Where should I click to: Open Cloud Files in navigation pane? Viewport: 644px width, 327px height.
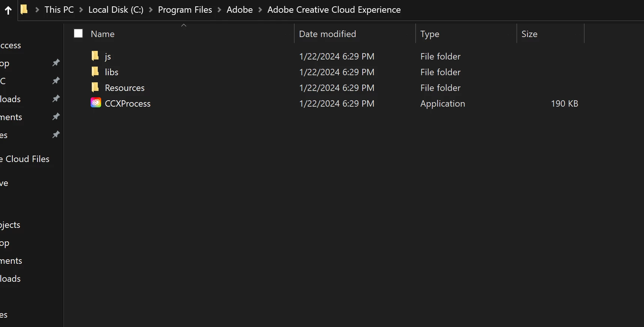point(25,159)
